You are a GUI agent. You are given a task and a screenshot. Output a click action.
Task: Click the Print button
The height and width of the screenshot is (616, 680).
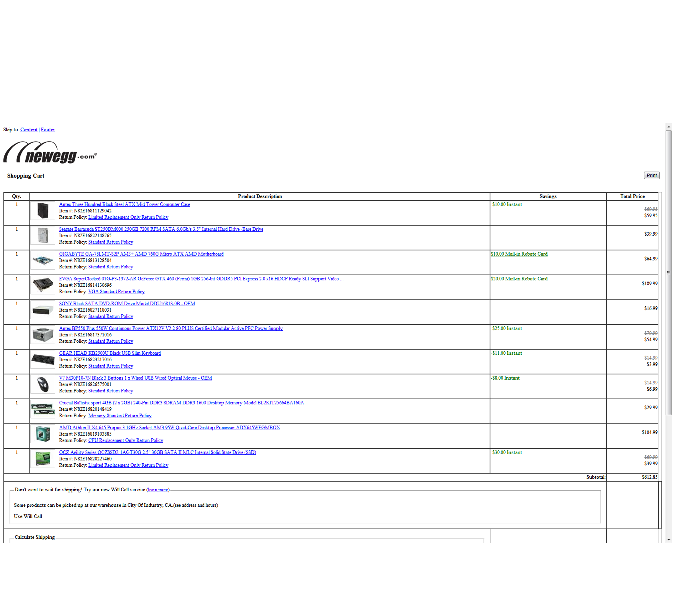click(x=652, y=176)
